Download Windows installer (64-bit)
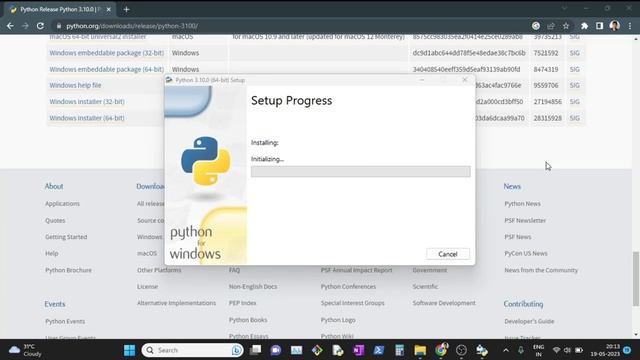 click(87, 118)
